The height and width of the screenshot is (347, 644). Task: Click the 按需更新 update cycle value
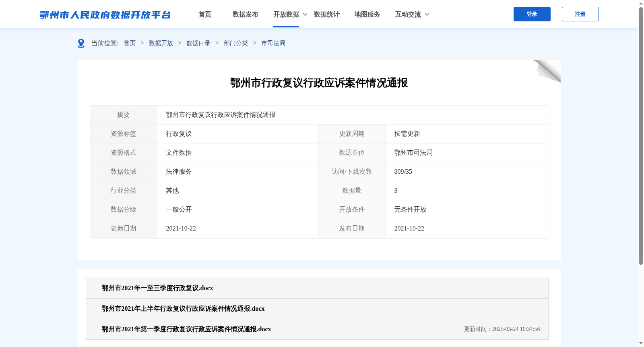pos(407,134)
